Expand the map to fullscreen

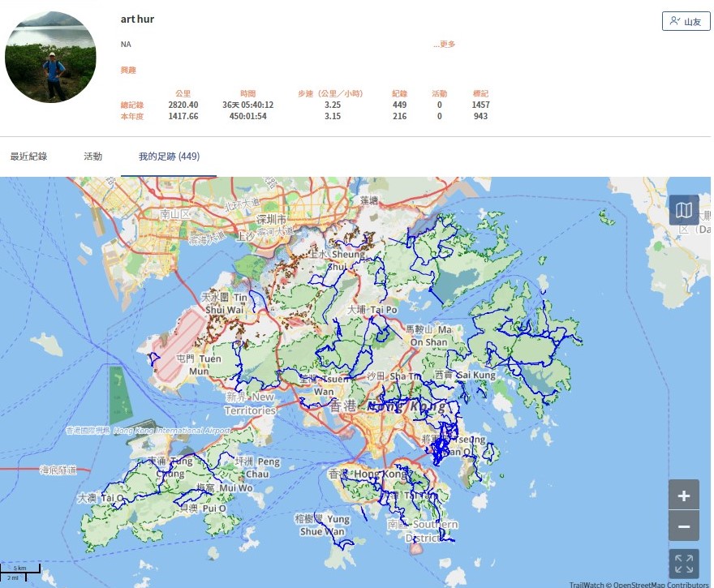pos(684,563)
